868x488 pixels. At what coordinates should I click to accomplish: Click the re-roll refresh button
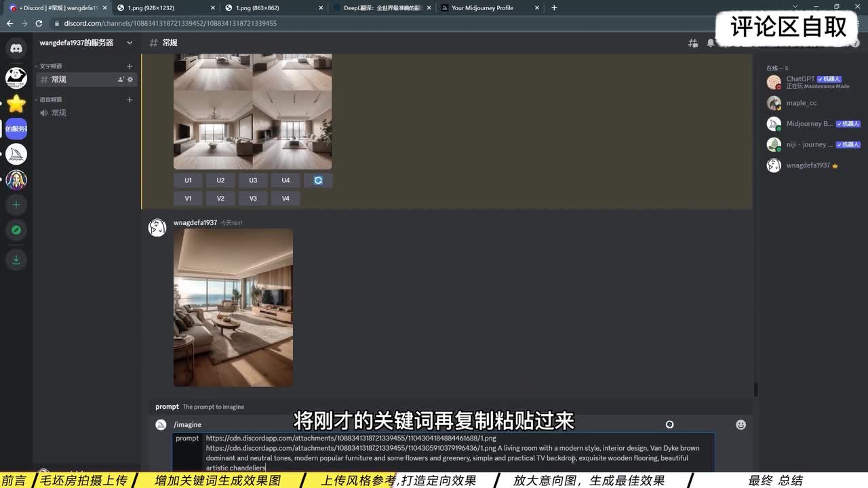coord(318,180)
